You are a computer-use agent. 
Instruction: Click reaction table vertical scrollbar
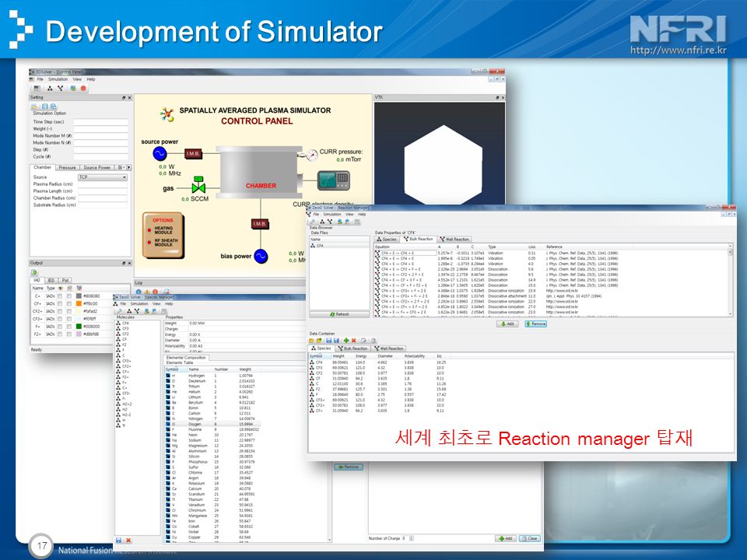[731, 280]
